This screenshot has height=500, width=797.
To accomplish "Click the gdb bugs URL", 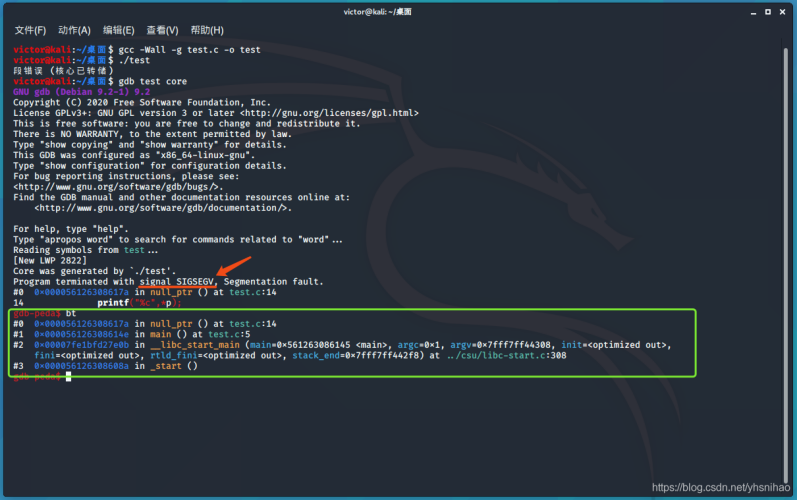I will tap(118, 186).
